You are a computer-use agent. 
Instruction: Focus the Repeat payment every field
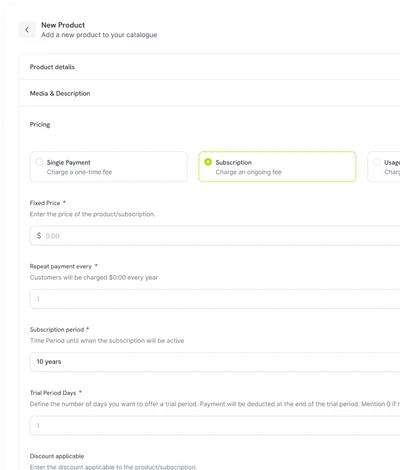215,299
